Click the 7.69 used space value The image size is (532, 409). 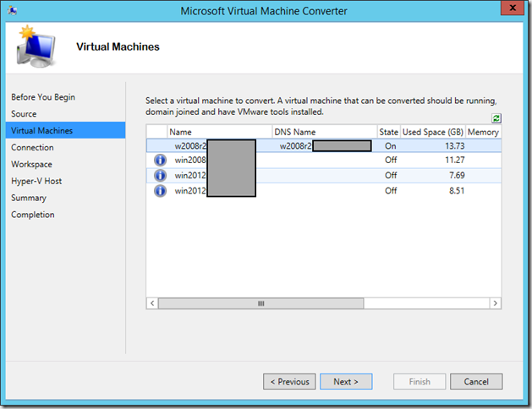457,175
